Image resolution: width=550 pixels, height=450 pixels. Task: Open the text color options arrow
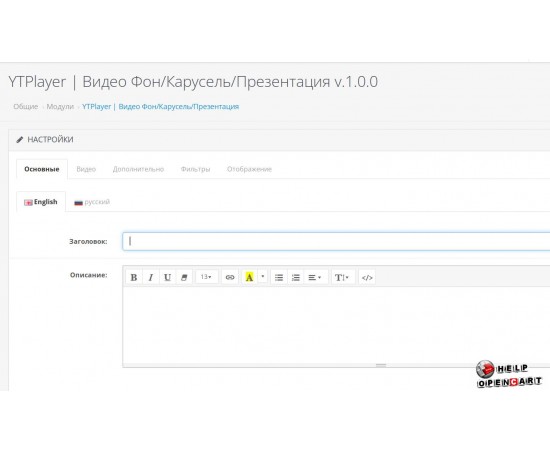click(263, 277)
